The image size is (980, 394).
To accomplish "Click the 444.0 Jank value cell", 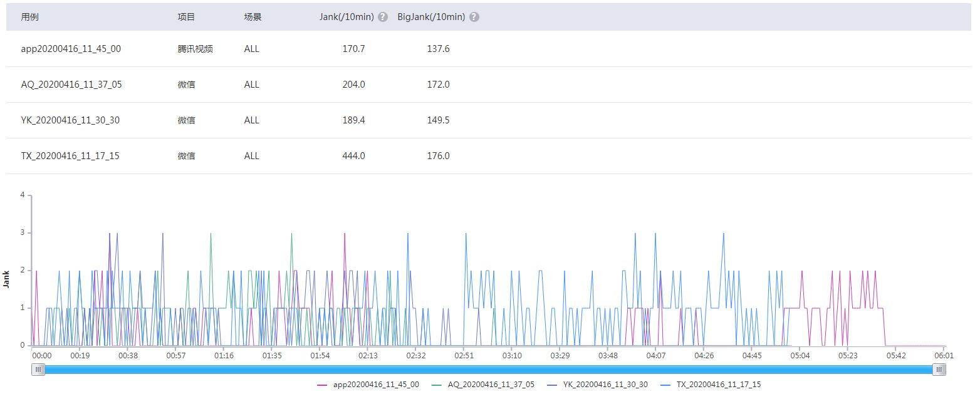I will tap(353, 156).
